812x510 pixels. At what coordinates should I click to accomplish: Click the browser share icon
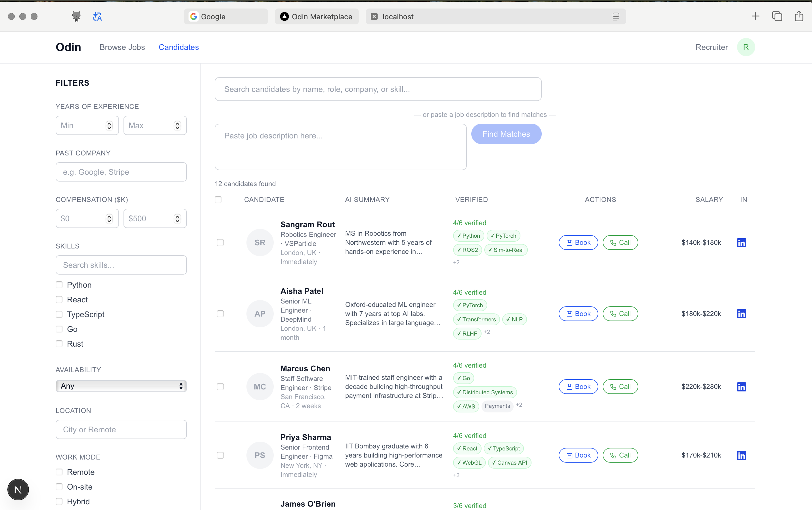tap(799, 16)
